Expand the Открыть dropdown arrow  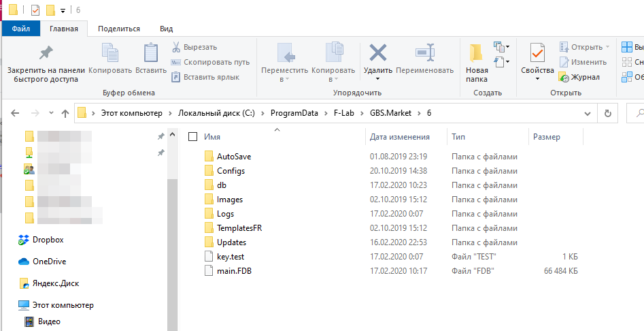click(607, 47)
